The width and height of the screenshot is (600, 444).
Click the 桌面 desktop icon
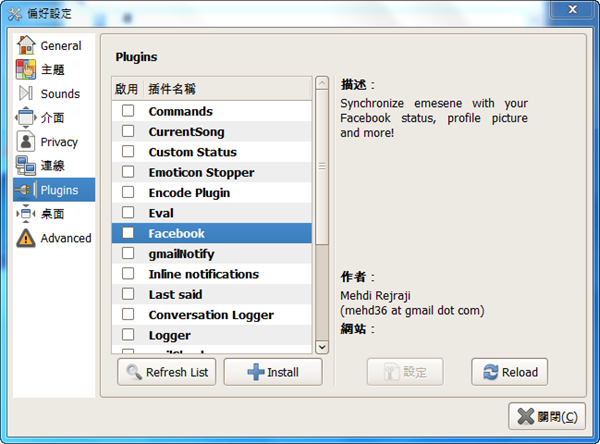click(26, 213)
